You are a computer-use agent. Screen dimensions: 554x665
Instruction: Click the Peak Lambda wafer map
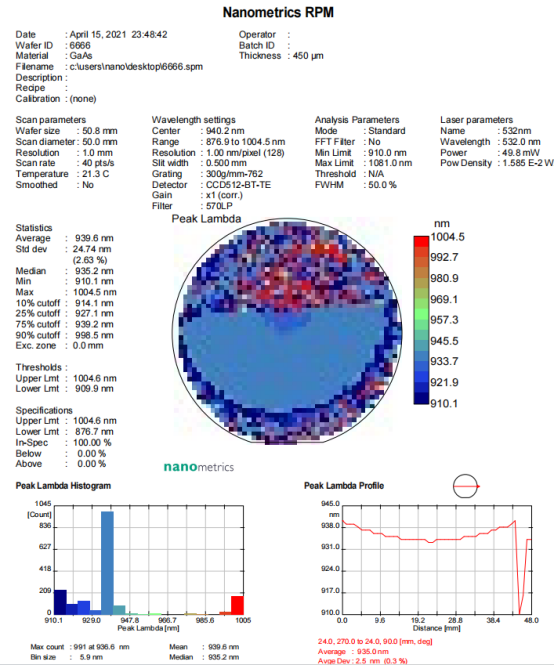(287, 331)
